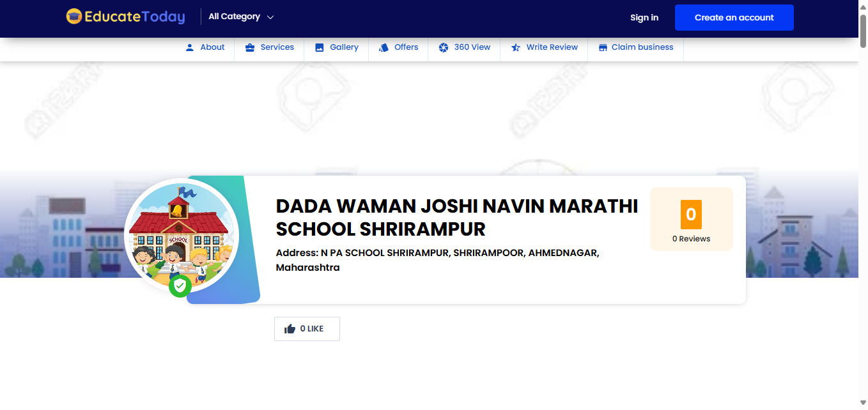
Task: Click the Write Review star icon
Action: (x=515, y=47)
